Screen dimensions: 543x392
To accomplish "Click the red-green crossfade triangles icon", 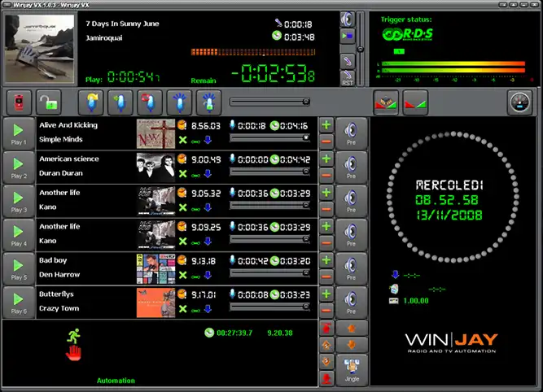I will (415, 102).
